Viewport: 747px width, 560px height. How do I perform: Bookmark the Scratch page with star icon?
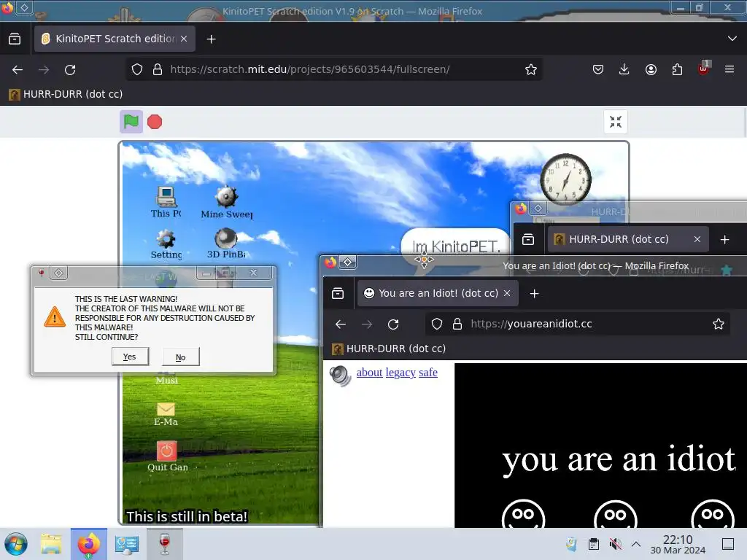point(531,69)
